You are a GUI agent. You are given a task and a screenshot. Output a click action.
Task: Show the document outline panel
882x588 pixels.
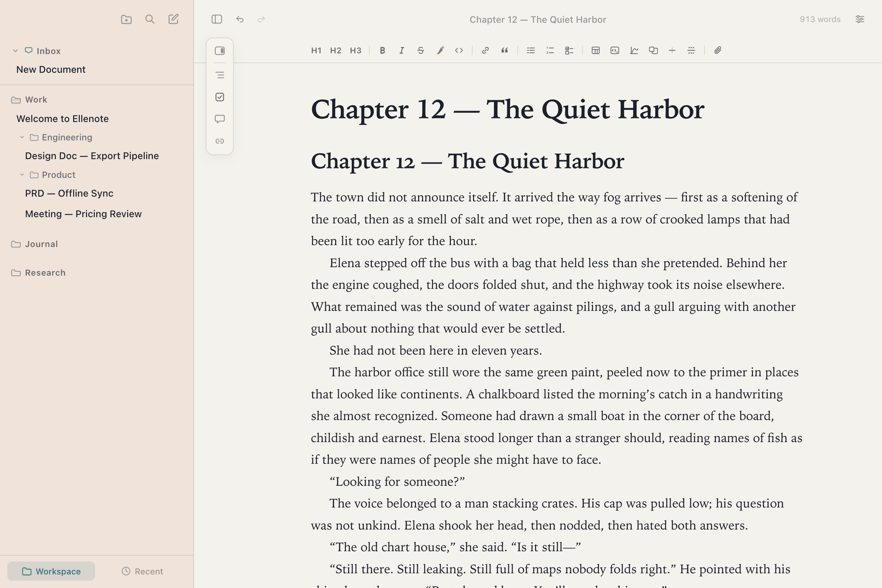click(x=220, y=75)
